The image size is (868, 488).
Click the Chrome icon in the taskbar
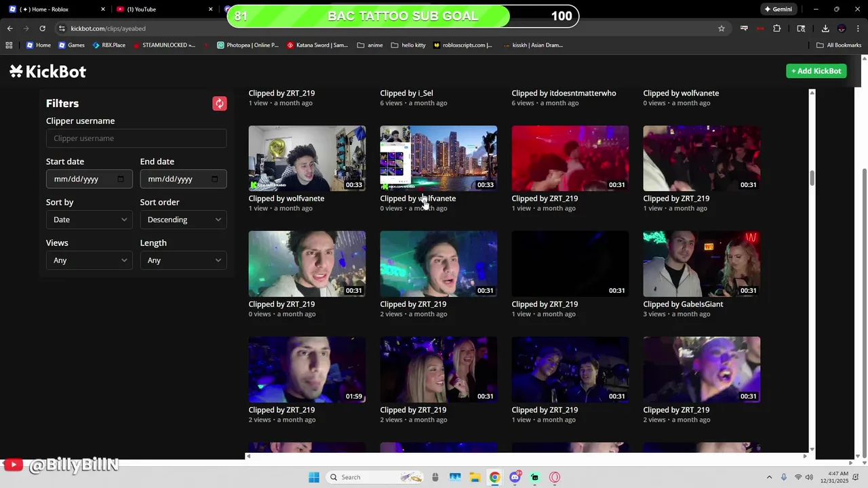click(x=495, y=477)
